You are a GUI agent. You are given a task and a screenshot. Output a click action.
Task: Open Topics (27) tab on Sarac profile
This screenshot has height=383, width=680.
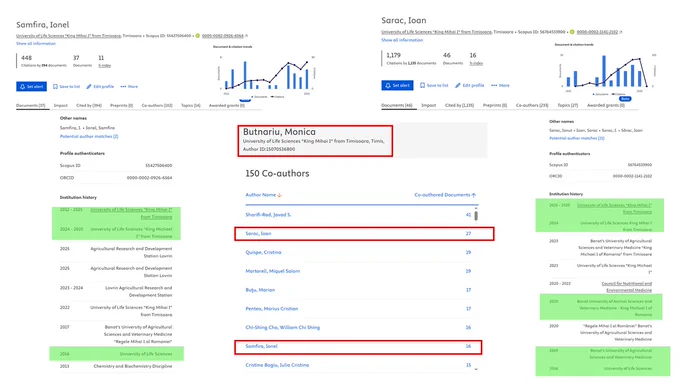tap(568, 105)
